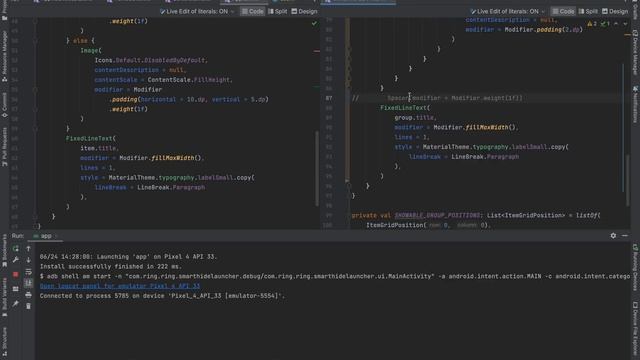The height and width of the screenshot is (360, 640).
Task: Open the Pull Requests tool window
Action: (4, 147)
